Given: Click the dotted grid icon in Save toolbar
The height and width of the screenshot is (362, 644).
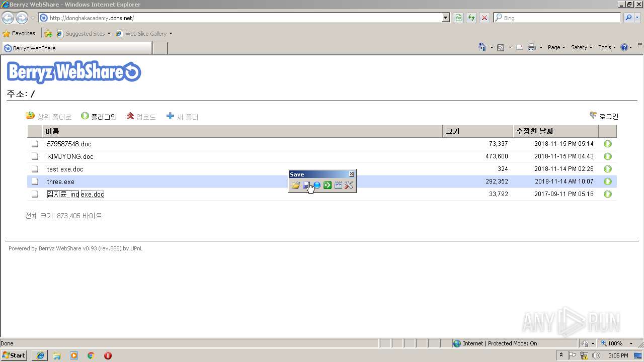Looking at the screenshot, I should click(x=338, y=186).
